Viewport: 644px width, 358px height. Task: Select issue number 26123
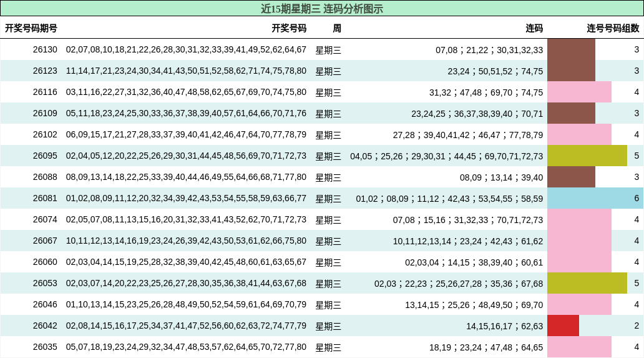pyautogui.click(x=45, y=71)
